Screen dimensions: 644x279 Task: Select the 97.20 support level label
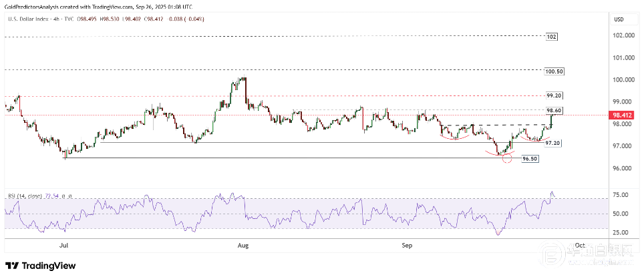[552, 144]
